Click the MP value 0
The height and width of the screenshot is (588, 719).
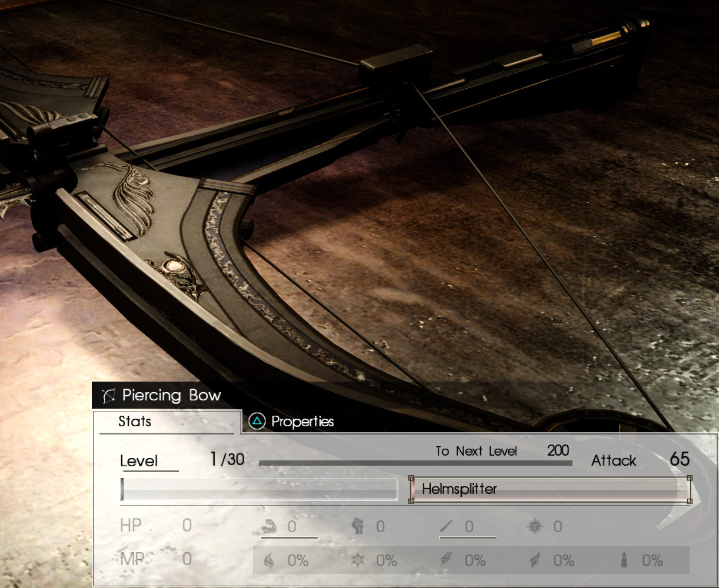pos(187,559)
